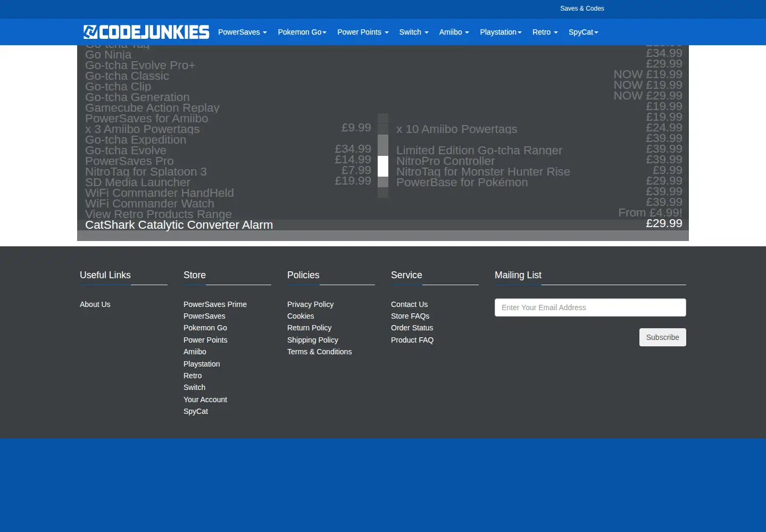766x532 pixels.
Task: Click the CodeJunkies logo
Action: [146, 32]
